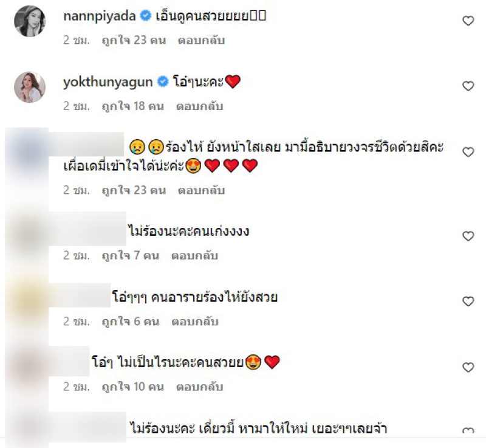Tap heart beside คนอารายร้องไห้ยังสวย comment
The image size is (486, 448).
(468, 301)
